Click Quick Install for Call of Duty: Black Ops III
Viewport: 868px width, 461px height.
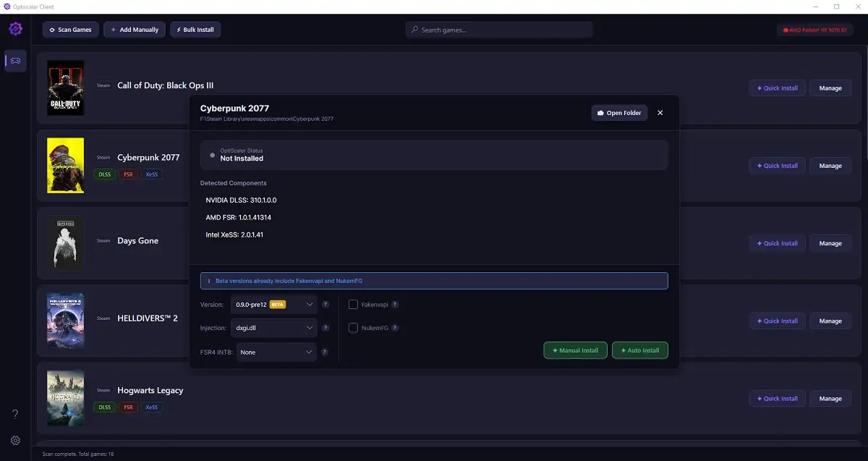777,88
